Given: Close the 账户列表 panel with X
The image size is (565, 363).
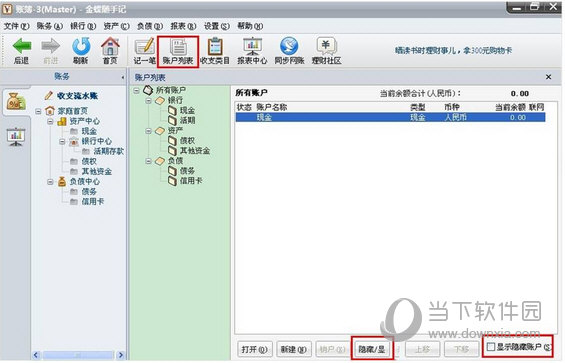Looking at the screenshot, I should pos(548,77).
